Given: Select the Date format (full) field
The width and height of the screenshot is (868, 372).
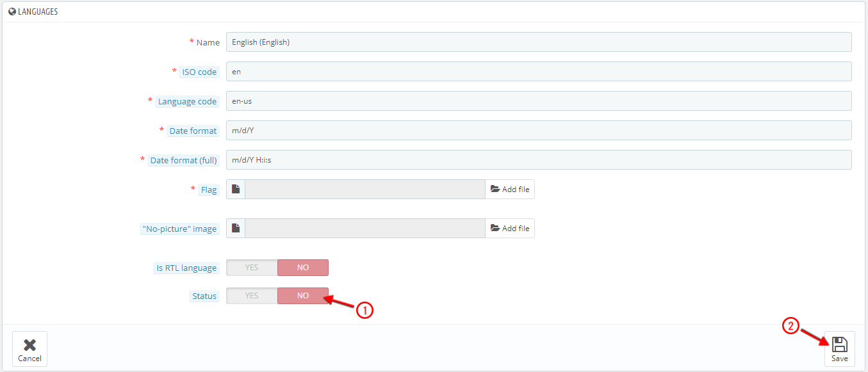Looking at the screenshot, I should (x=539, y=160).
